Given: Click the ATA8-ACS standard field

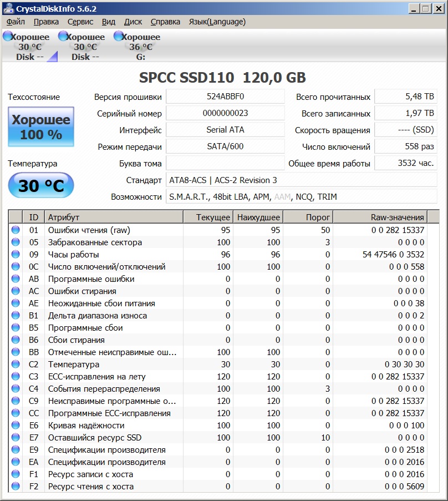Looking at the screenshot, I should 302,180.
